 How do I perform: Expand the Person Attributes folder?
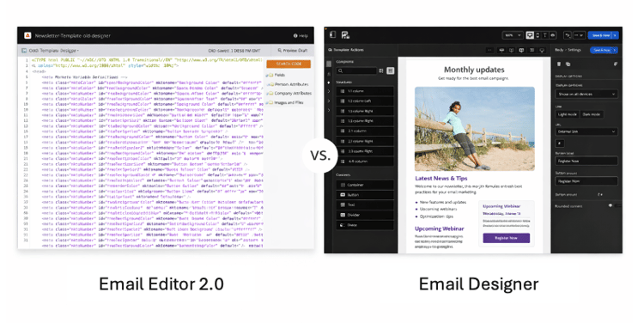pos(288,84)
